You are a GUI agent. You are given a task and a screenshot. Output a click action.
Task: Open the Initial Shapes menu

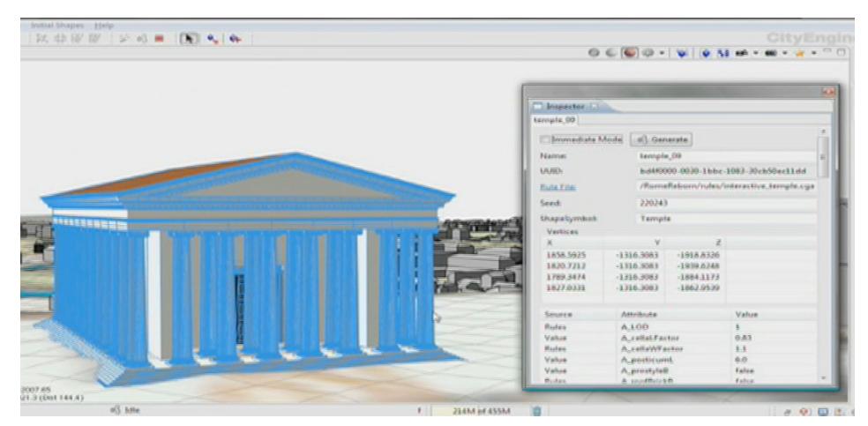click(x=57, y=26)
